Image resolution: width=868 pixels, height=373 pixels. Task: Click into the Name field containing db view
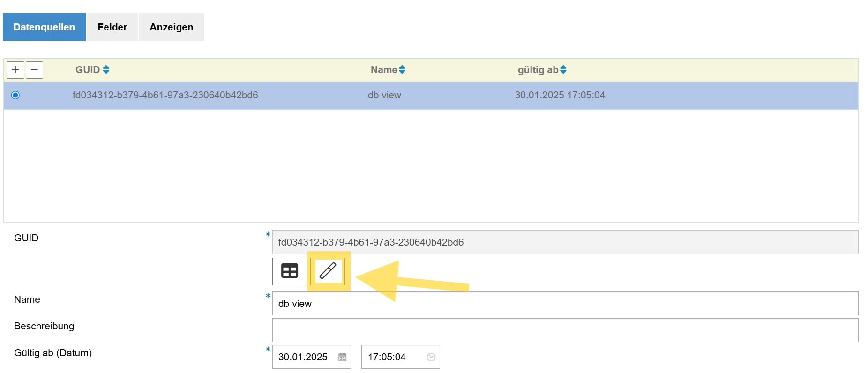[x=565, y=304]
